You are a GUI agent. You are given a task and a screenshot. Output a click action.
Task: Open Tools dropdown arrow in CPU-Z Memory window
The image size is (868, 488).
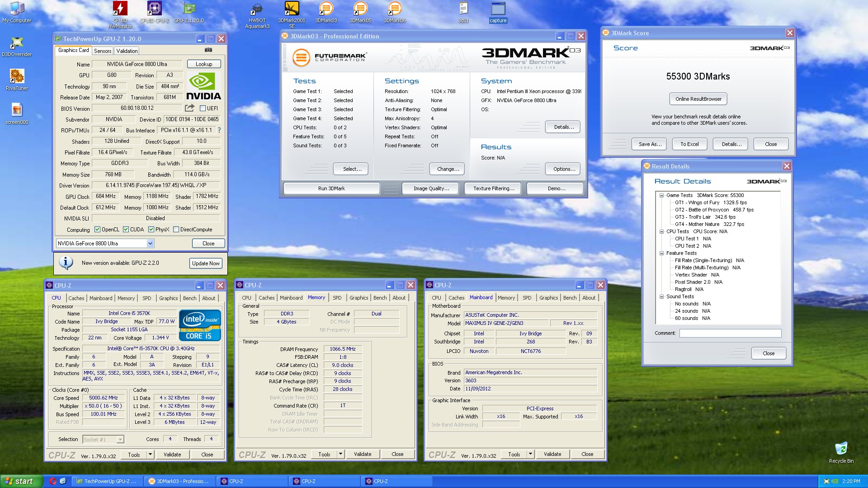(340, 454)
